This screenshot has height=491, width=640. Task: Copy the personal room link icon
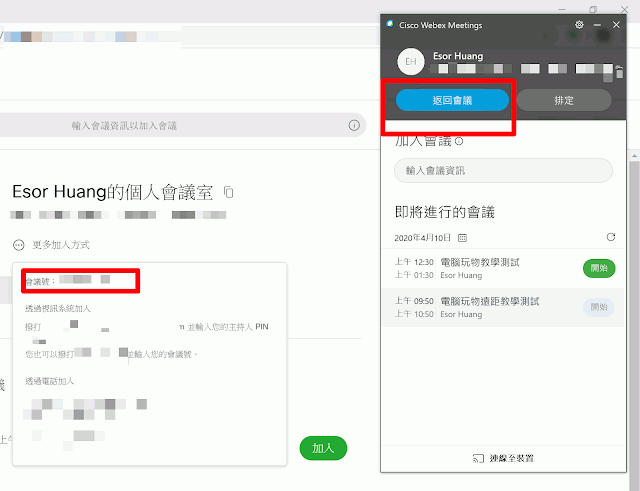(229, 192)
